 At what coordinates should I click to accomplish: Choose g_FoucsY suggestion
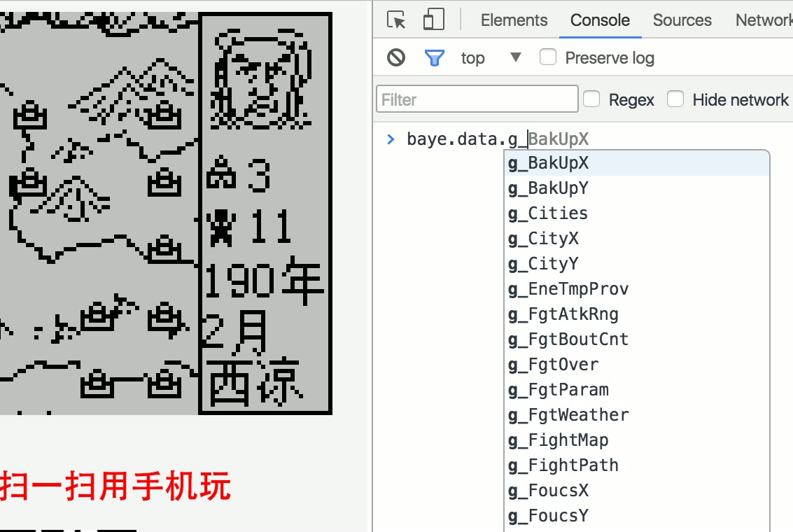(x=637, y=516)
